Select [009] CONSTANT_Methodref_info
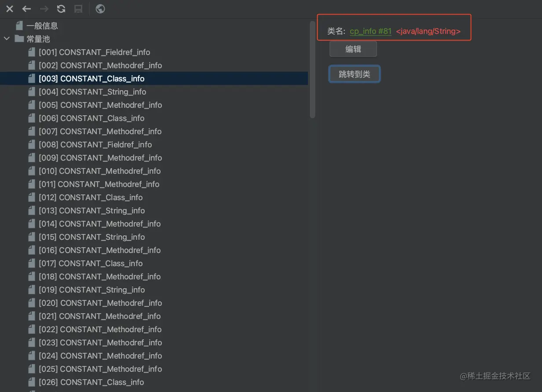 tap(154, 158)
